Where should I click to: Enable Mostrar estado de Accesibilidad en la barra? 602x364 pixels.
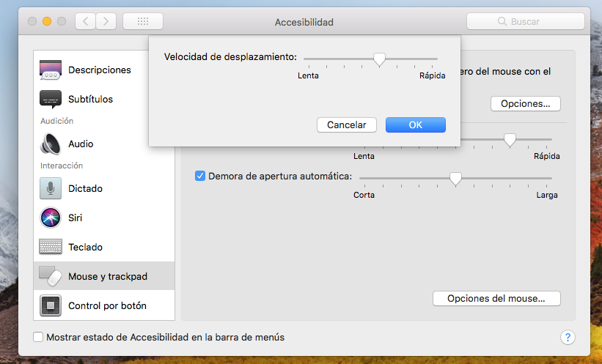pos(38,337)
